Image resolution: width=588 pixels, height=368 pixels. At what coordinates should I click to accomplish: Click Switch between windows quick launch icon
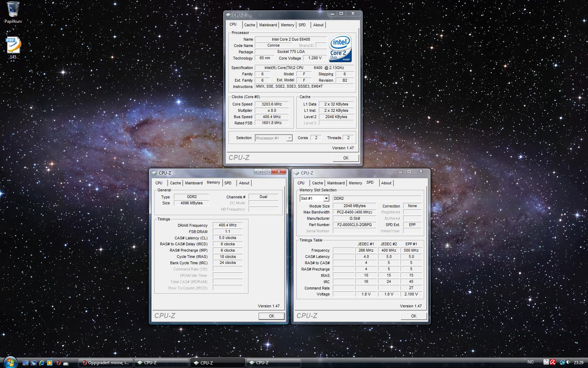tap(34, 363)
